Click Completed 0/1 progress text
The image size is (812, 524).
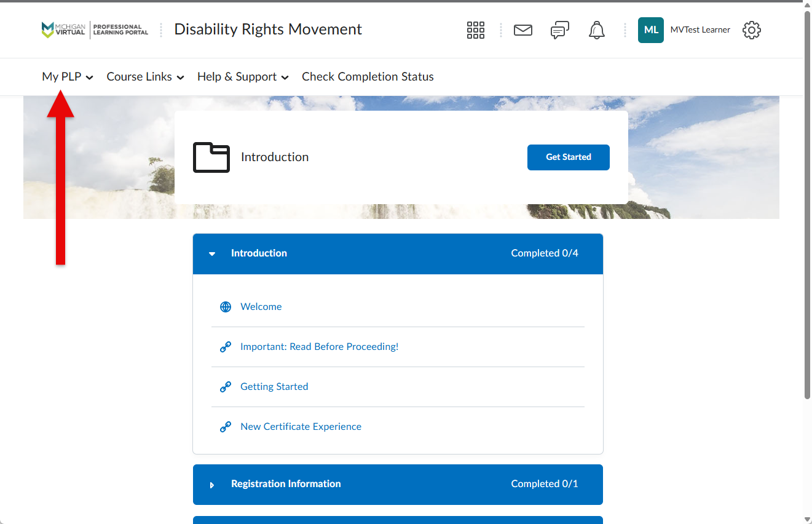point(545,484)
